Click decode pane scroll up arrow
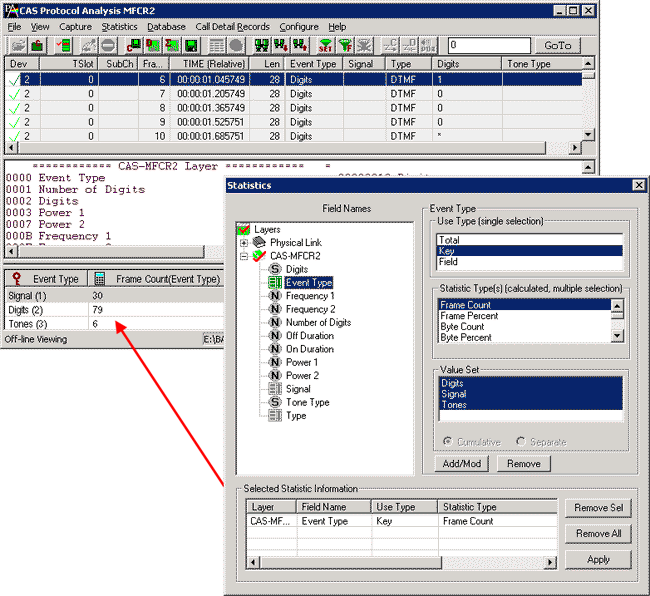The height and width of the screenshot is (596, 650). pyautogui.click(x=588, y=167)
